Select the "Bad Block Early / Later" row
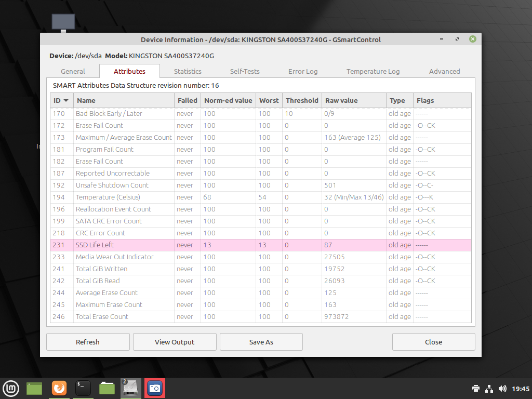Viewport: 532px width, 399px height. click(261, 114)
